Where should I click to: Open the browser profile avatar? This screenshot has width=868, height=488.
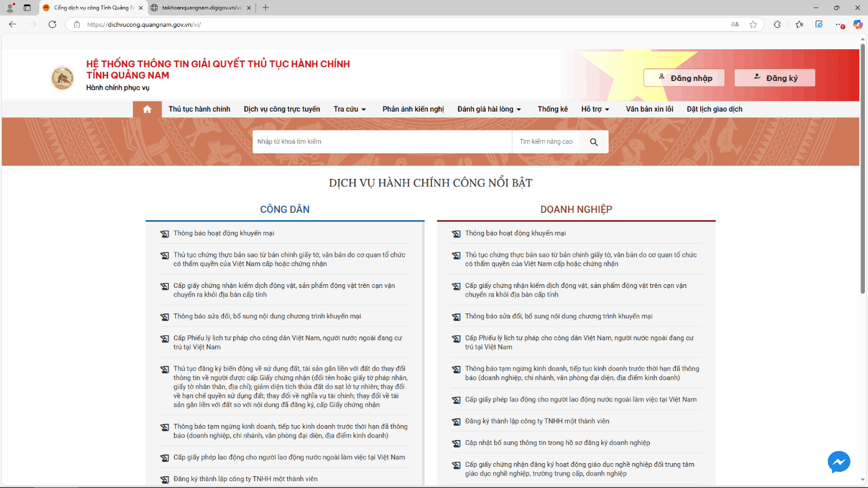[x=10, y=7]
